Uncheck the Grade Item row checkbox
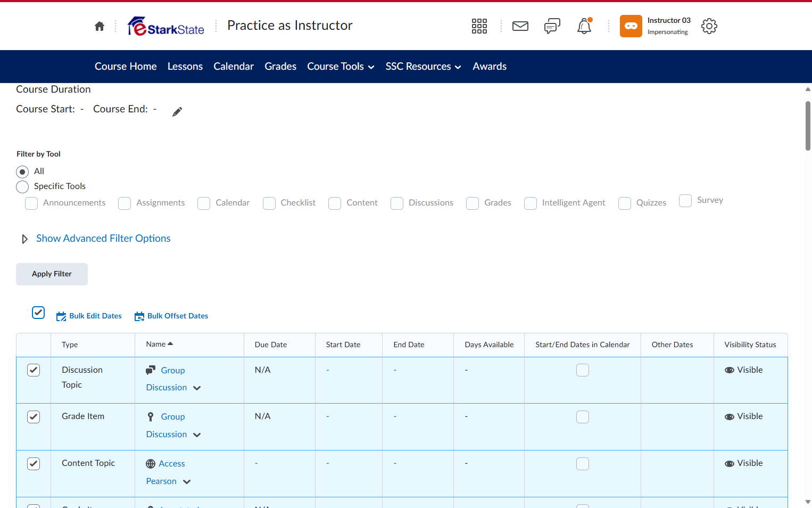The height and width of the screenshot is (508, 812). [34, 417]
